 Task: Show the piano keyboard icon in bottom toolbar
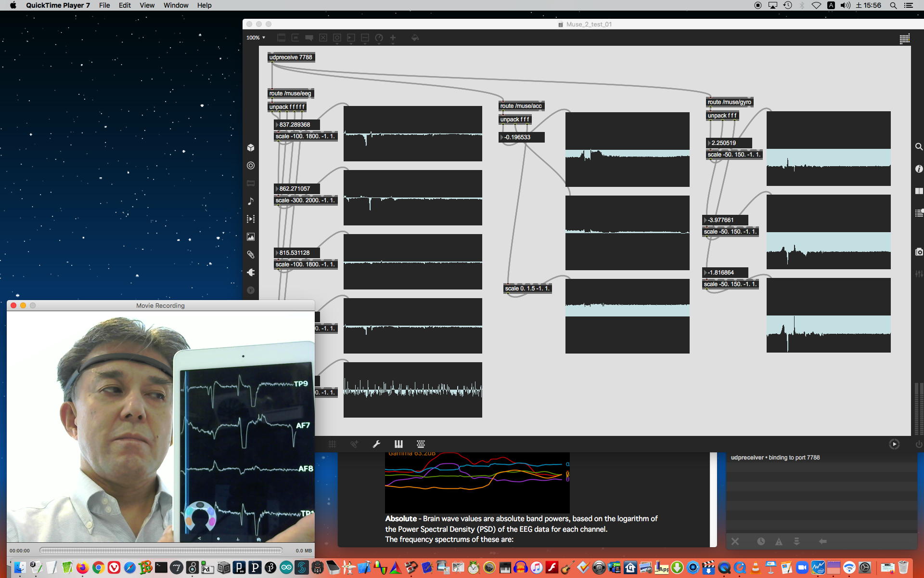[398, 444]
